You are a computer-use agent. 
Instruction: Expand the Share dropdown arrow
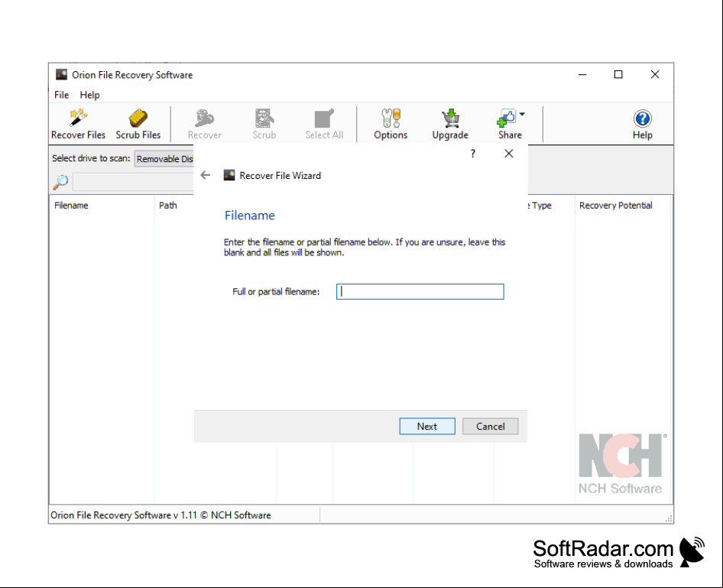click(522, 114)
